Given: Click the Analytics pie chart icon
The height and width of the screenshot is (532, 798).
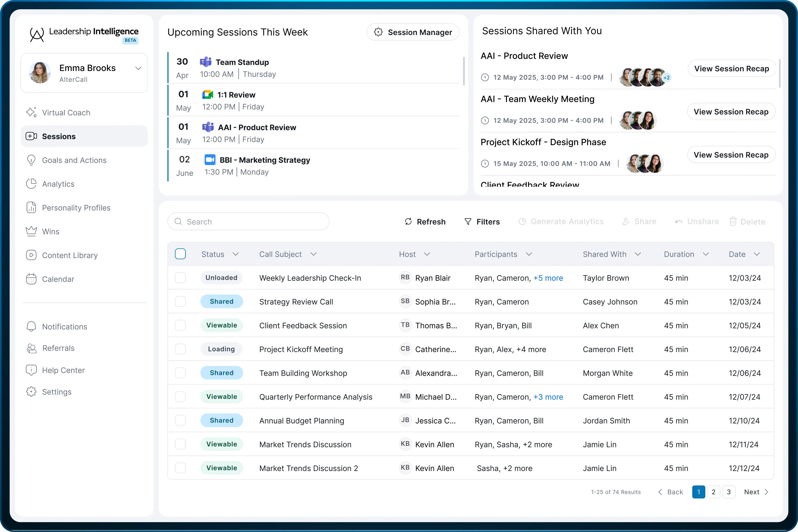Looking at the screenshot, I should pos(31,184).
